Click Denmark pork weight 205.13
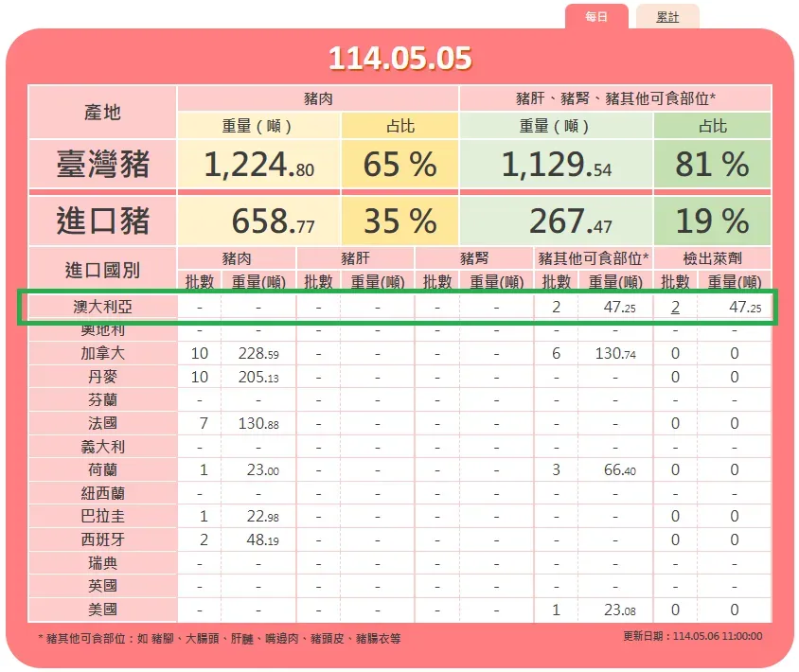 (x=258, y=377)
